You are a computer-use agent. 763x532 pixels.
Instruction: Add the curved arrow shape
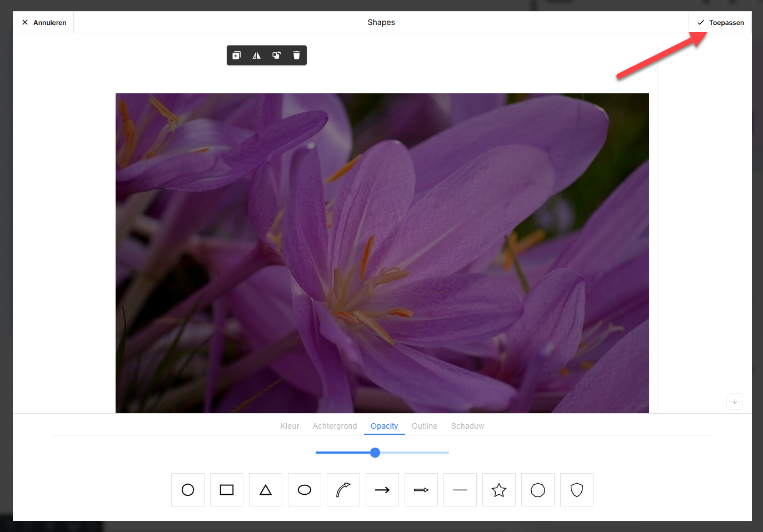point(343,490)
